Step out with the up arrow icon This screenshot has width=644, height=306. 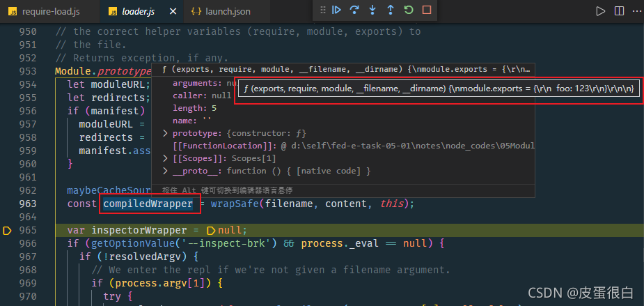coord(391,10)
